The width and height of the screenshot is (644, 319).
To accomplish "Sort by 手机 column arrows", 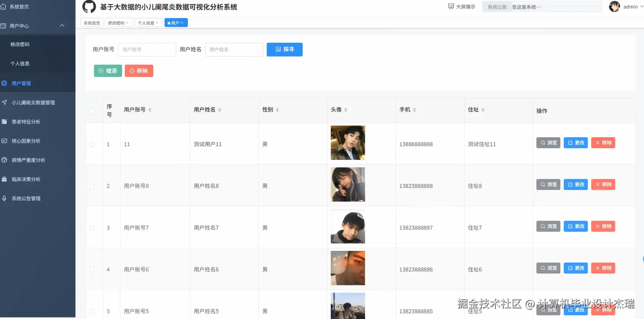I will [414, 110].
